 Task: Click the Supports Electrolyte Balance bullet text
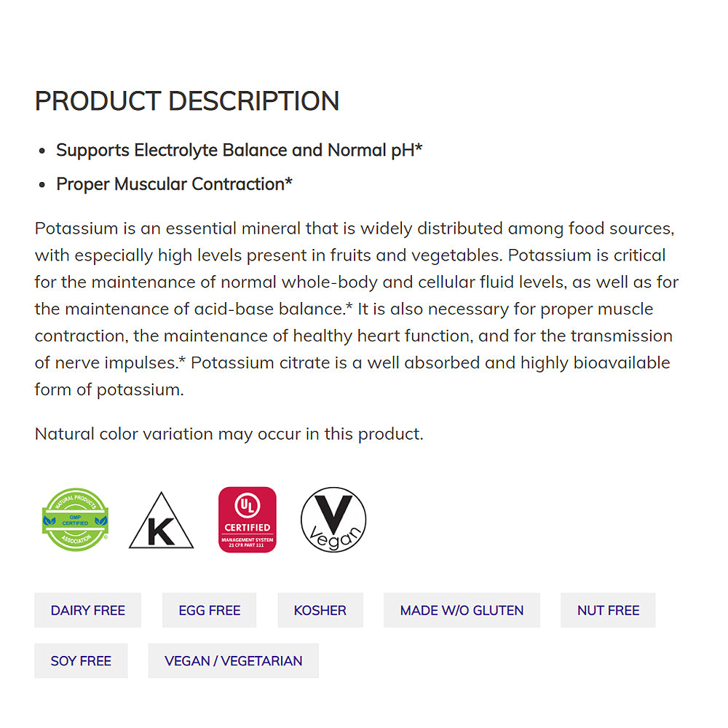point(240,150)
